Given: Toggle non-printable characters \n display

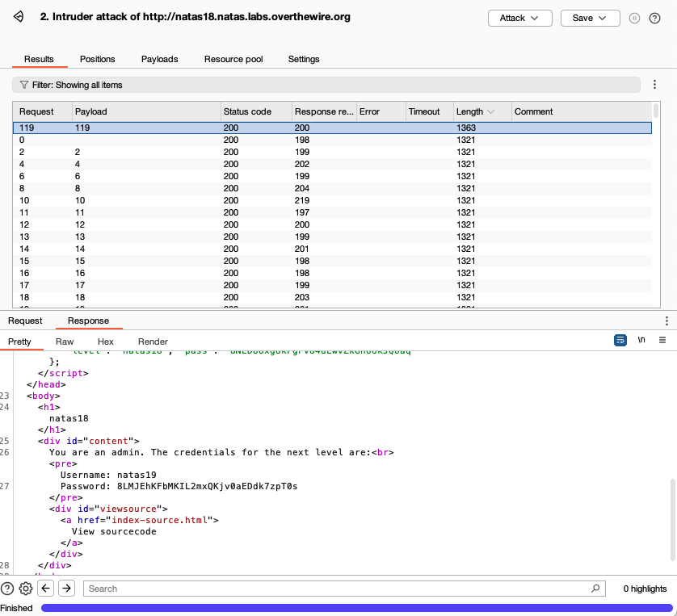Looking at the screenshot, I should pos(641,341).
